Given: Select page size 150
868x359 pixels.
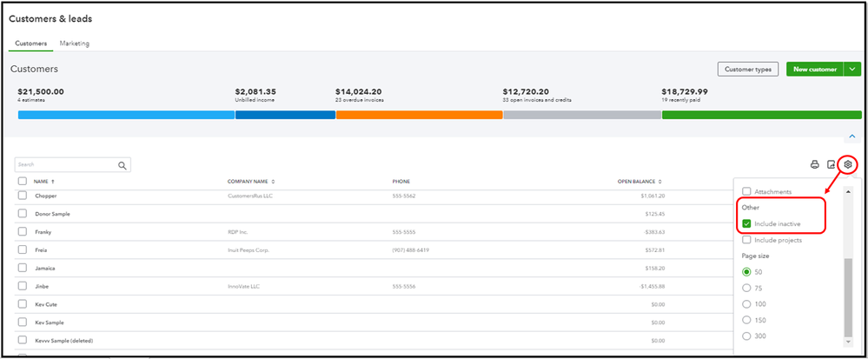Looking at the screenshot, I should pos(746,320).
